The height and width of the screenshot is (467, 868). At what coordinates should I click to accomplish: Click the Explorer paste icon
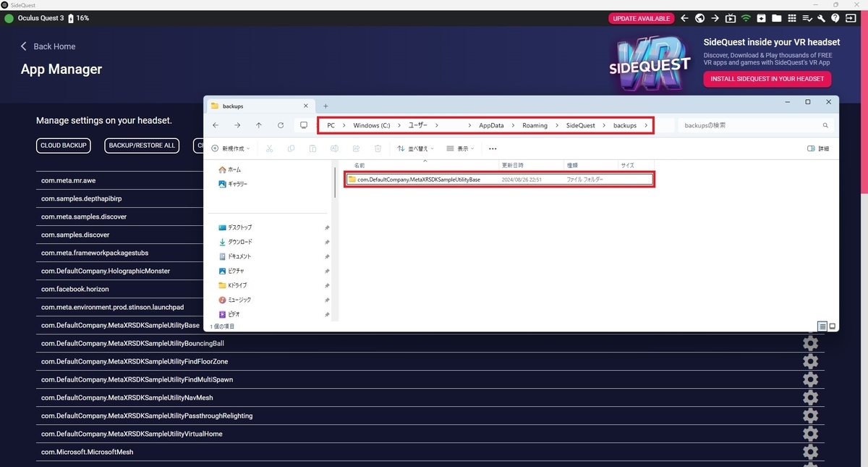click(312, 148)
